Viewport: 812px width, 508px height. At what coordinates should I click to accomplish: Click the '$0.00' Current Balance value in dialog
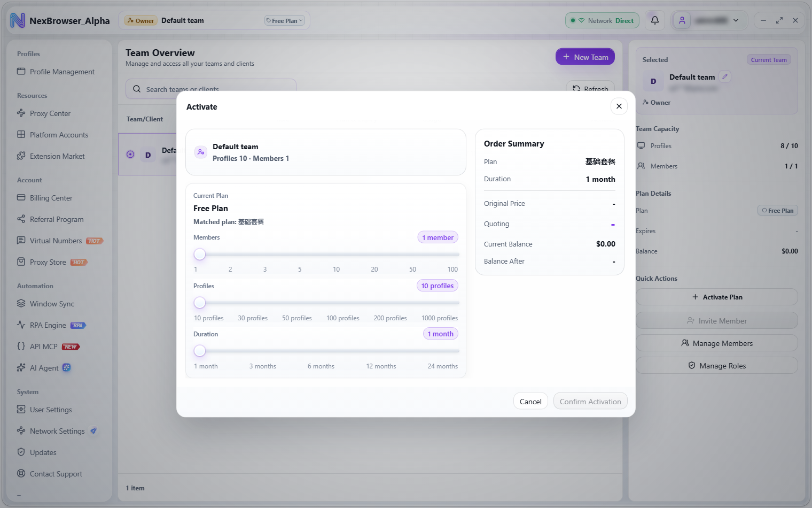click(x=606, y=244)
